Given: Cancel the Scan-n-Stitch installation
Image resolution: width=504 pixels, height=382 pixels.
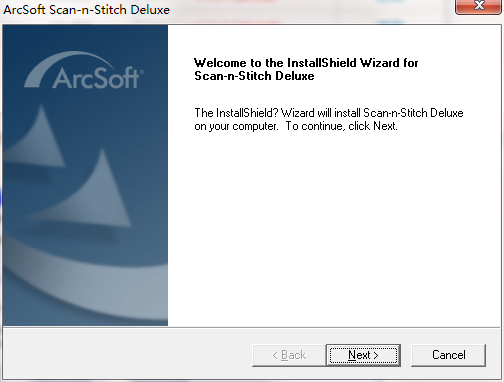Looking at the screenshot, I should coord(448,355).
